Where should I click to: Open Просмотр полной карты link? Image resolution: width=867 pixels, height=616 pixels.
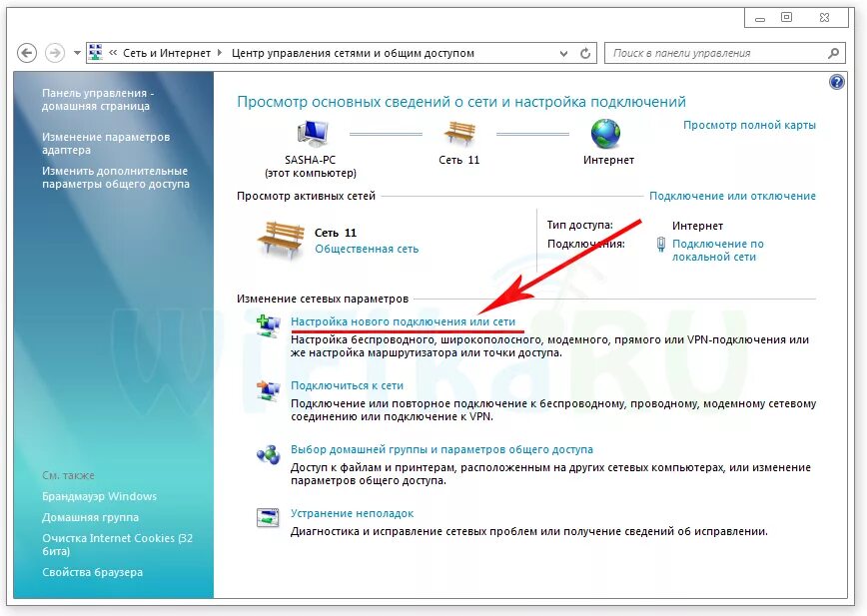point(749,125)
